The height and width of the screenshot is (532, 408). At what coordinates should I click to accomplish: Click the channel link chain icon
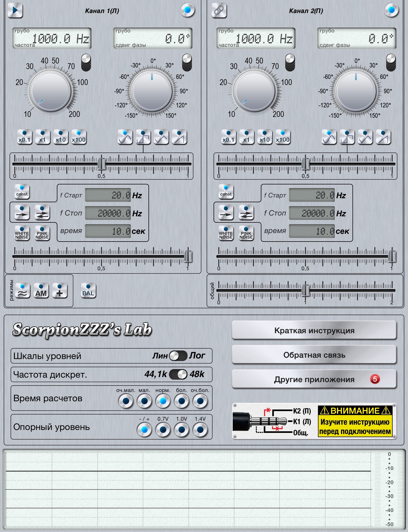tap(219, 11)
